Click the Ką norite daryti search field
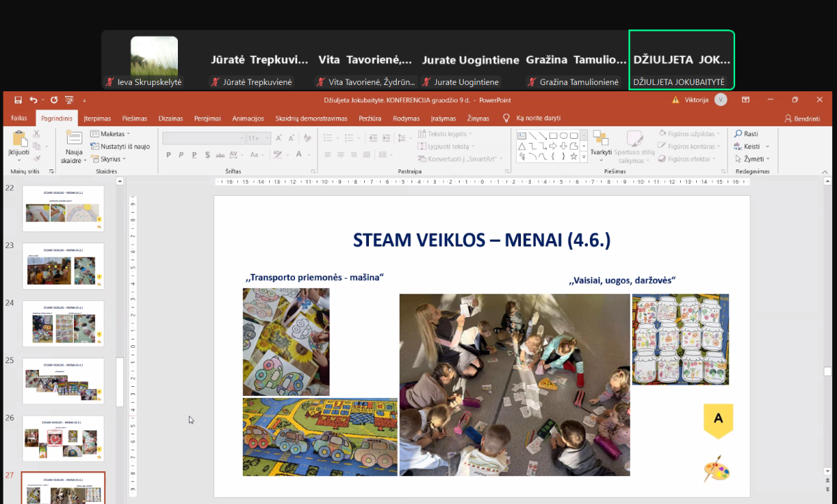The width and height of the screenshot is (837, 504). [x=538, y=119]
